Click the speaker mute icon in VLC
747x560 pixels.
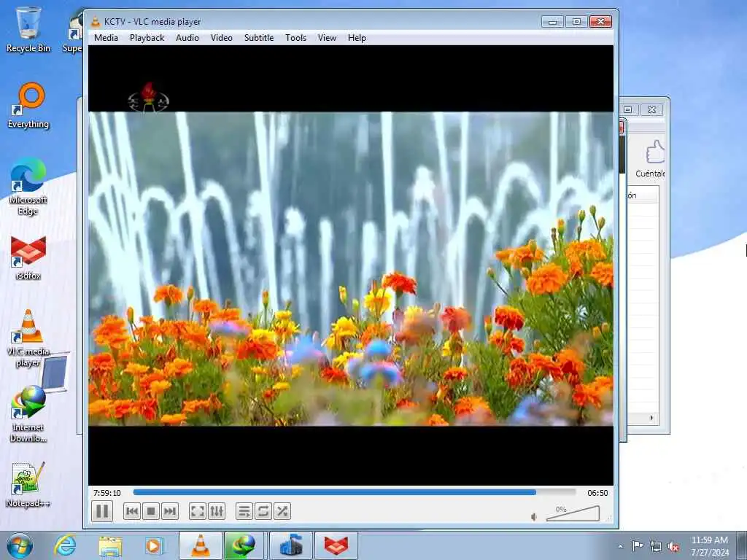tap(534, 517)
